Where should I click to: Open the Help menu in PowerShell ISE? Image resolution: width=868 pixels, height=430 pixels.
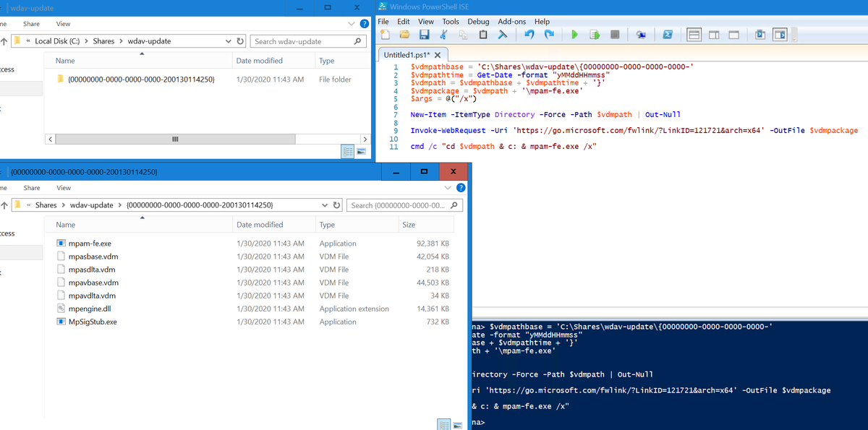(542, 22)
